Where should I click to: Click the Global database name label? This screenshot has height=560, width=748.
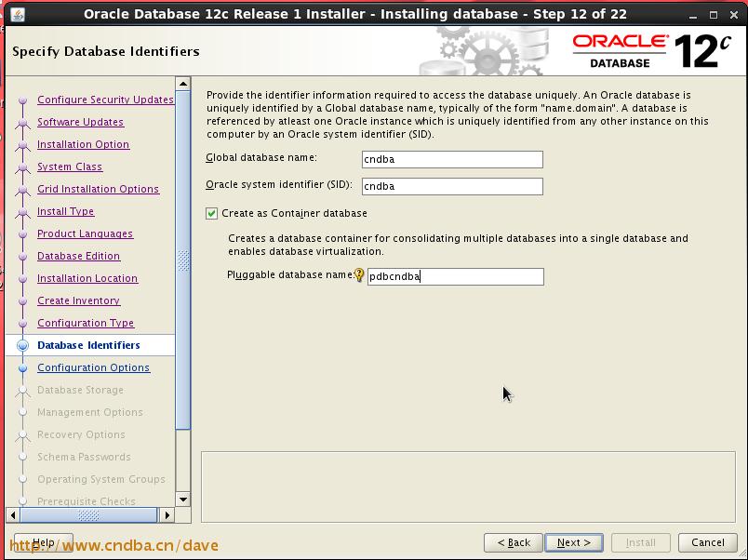pos(261,157)
